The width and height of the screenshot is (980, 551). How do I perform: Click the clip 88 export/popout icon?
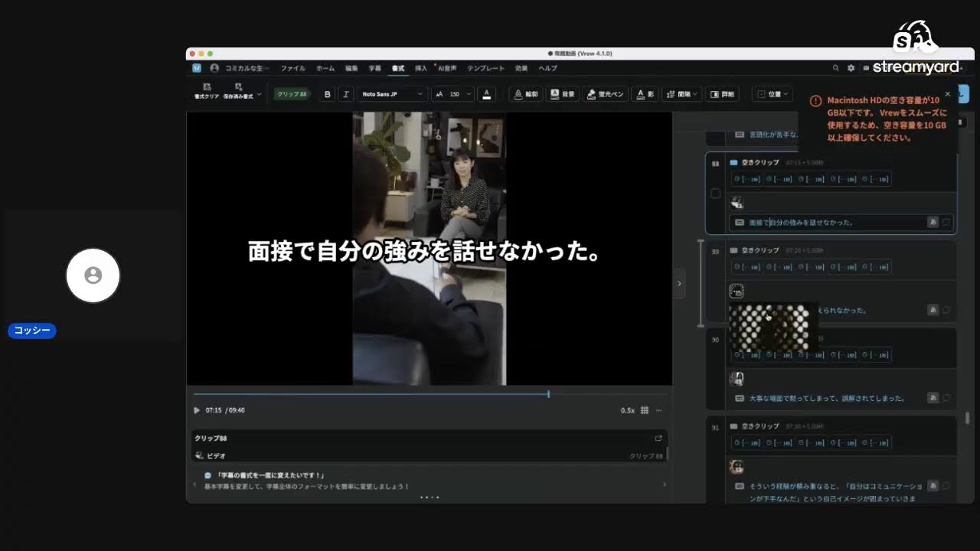[x=658, y=439]
